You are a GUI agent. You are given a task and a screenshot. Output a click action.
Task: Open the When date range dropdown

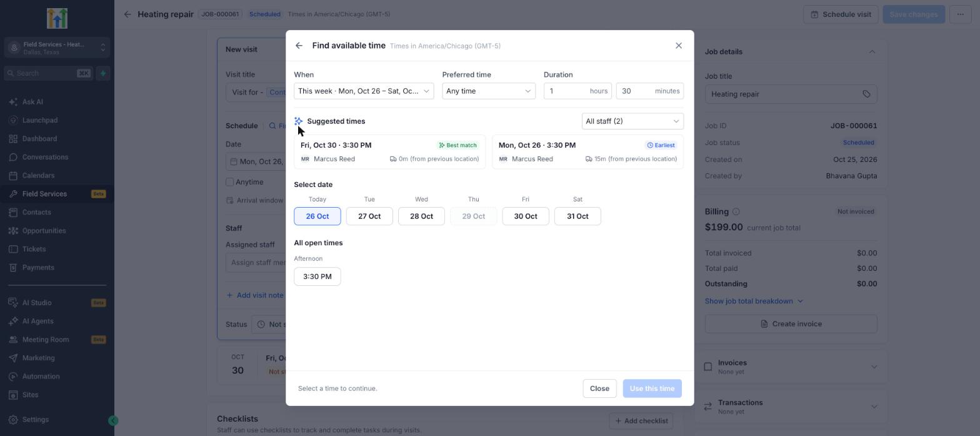pos(364,91)
